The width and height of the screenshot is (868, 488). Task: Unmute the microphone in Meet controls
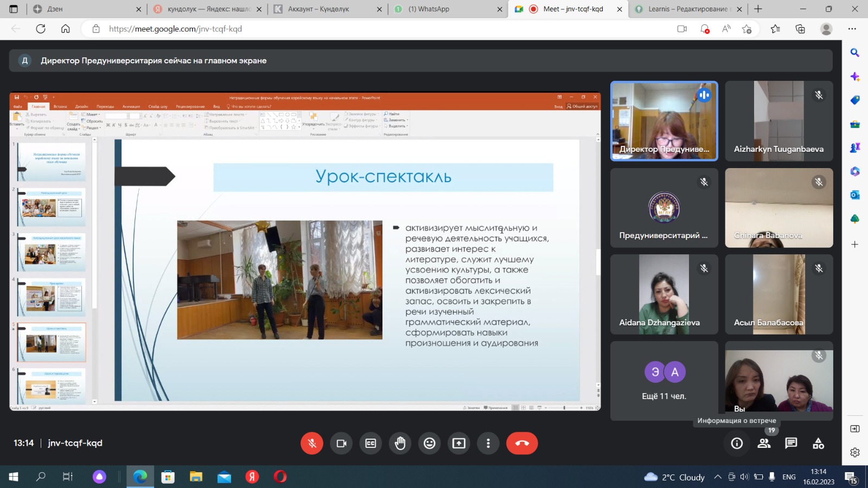[x=312, y=443]
